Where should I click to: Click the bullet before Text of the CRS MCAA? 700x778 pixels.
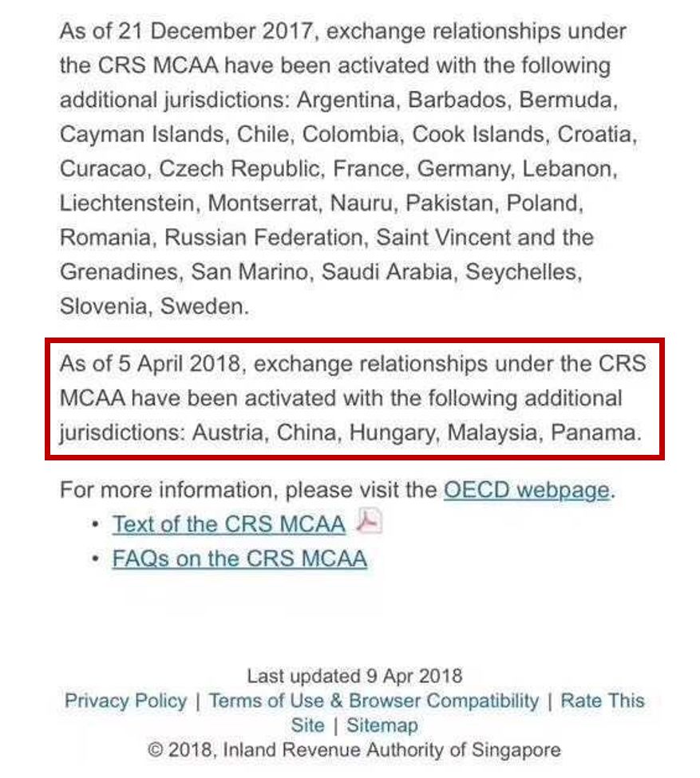coord(97,525)
